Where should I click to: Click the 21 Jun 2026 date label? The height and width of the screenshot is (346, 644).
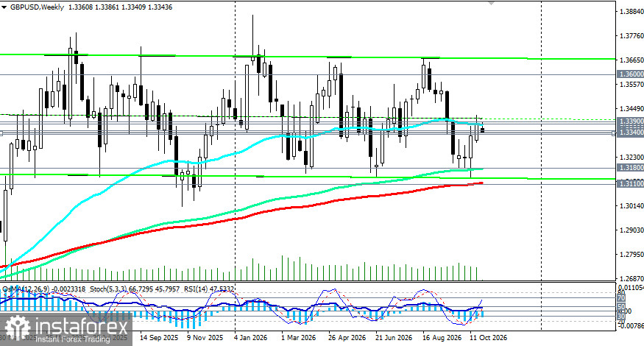394,337
